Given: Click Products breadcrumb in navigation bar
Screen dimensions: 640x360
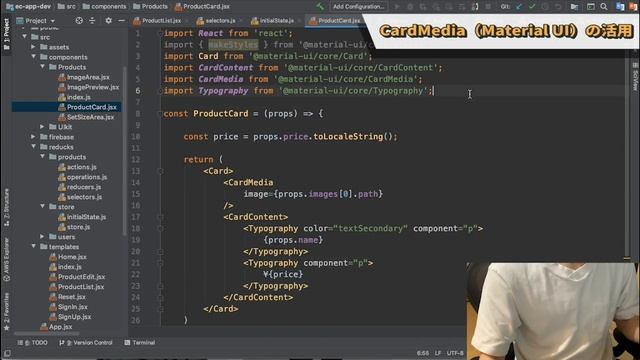Looking at the screenshot, I should (x=151, y=7).
